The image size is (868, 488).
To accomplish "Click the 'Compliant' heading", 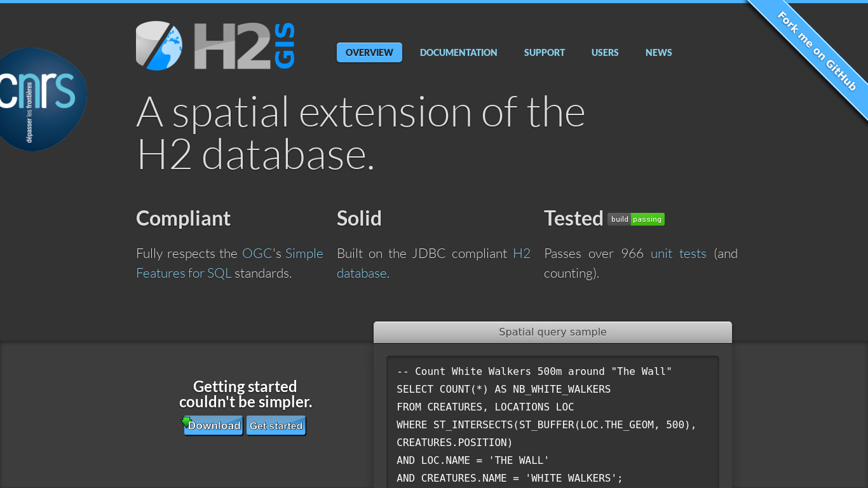I will pos(183,219).
